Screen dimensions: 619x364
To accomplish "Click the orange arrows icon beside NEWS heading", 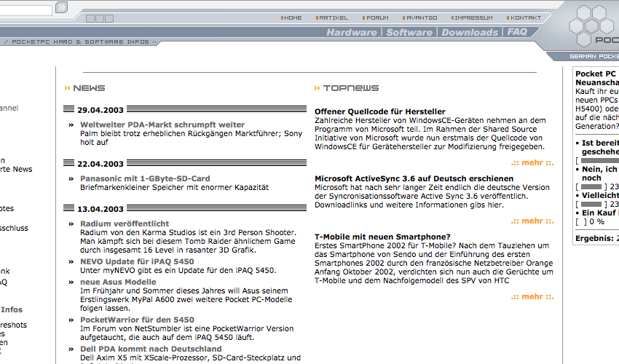I will click(x=67, y=88).
